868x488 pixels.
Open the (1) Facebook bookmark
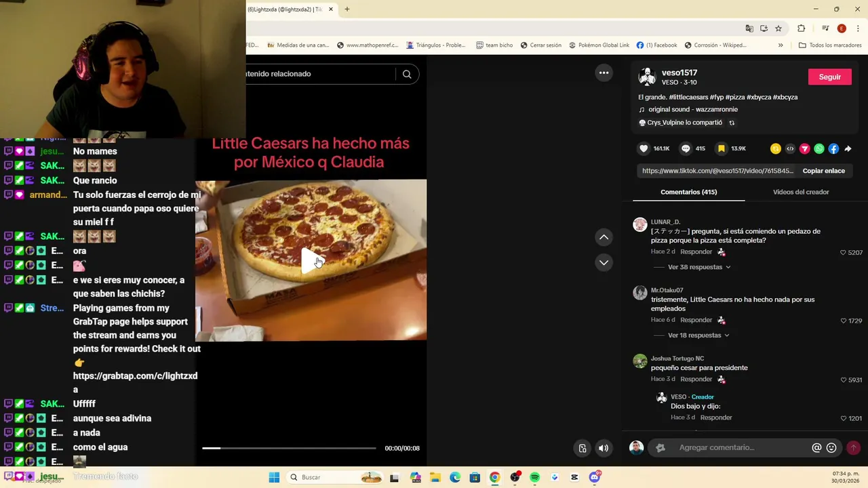coord(656,45)
